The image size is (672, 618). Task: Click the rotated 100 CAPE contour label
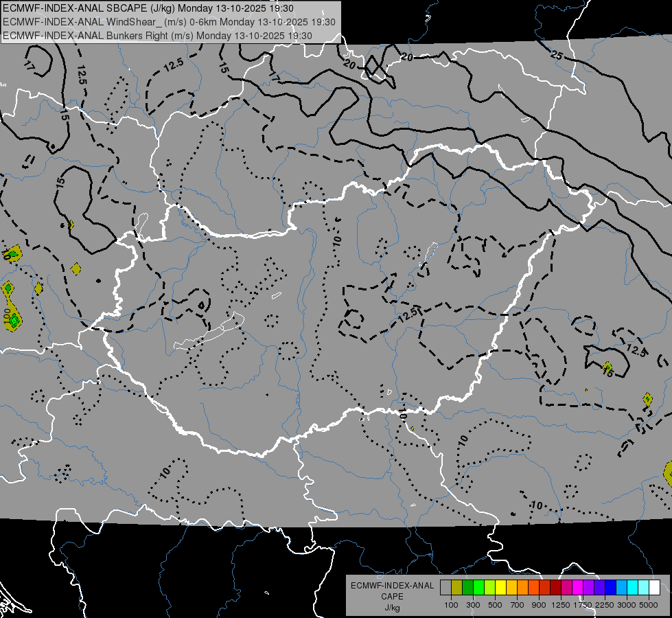click(x=6, y=315)
